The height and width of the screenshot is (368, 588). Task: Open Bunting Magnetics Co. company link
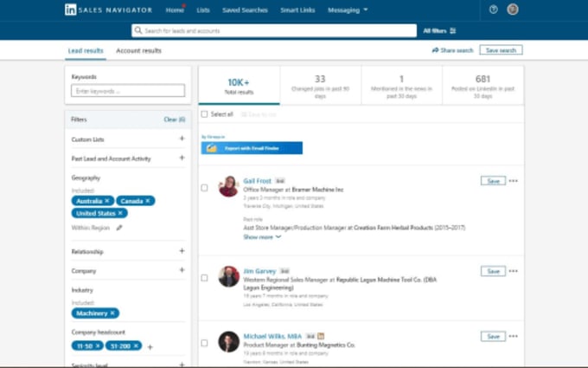coord(326,345)
